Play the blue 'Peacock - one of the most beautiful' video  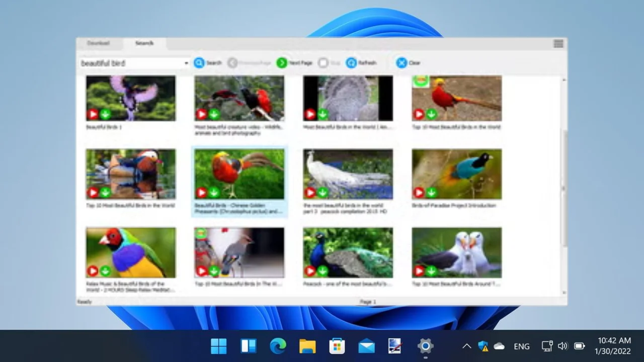tap(310, 271)
